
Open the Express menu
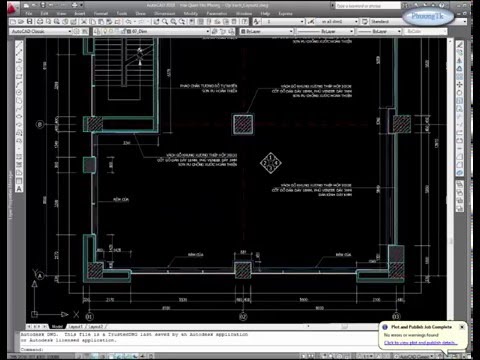click(x=285, y=14)
